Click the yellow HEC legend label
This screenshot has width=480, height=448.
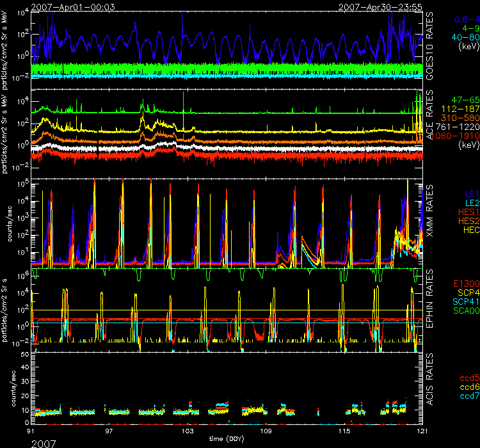tap(467, 228)
